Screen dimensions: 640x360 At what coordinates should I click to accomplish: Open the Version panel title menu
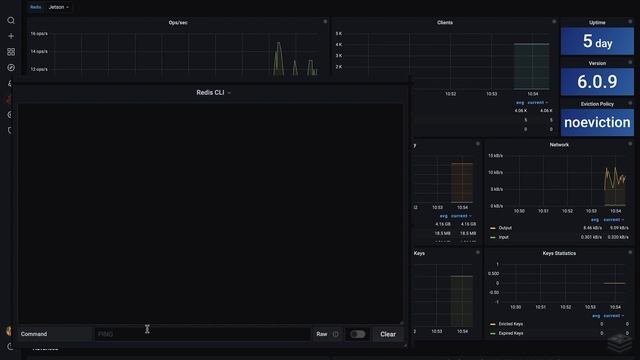coord(597,63)
